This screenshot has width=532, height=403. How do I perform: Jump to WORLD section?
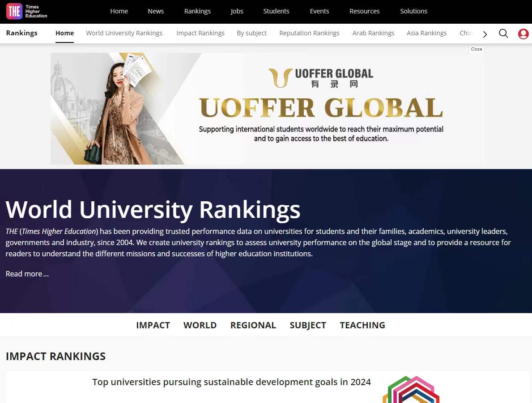tap(200, 325)
